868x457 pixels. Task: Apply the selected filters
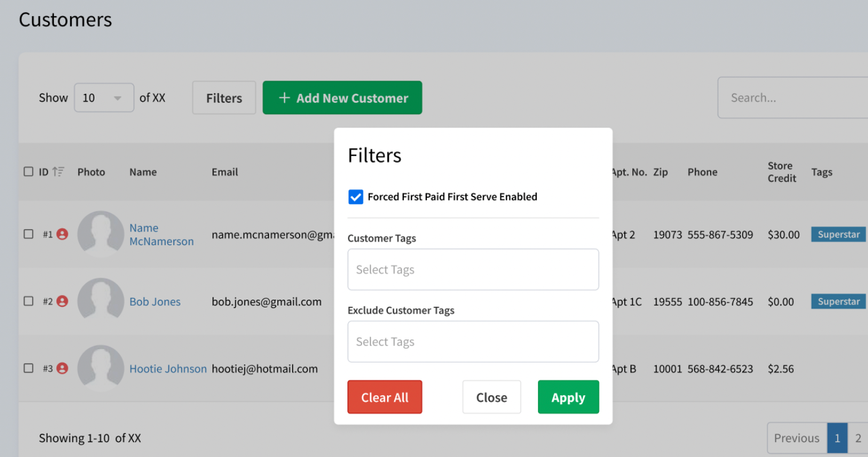(x=568, y=397)
